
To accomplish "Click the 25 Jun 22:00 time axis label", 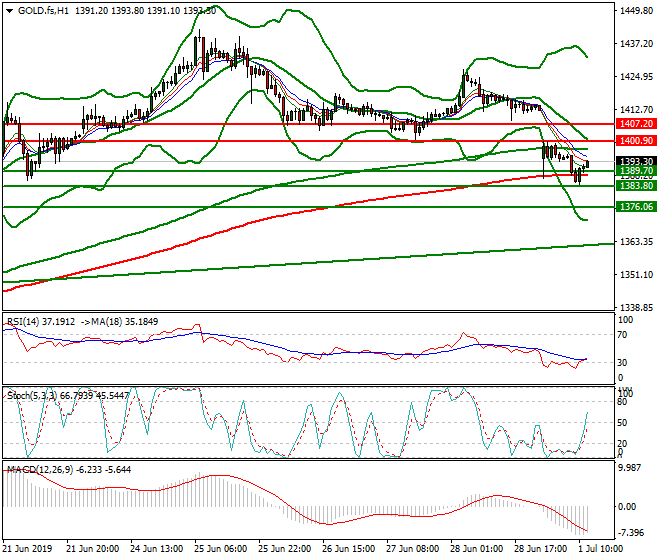I will pos(285,549).
